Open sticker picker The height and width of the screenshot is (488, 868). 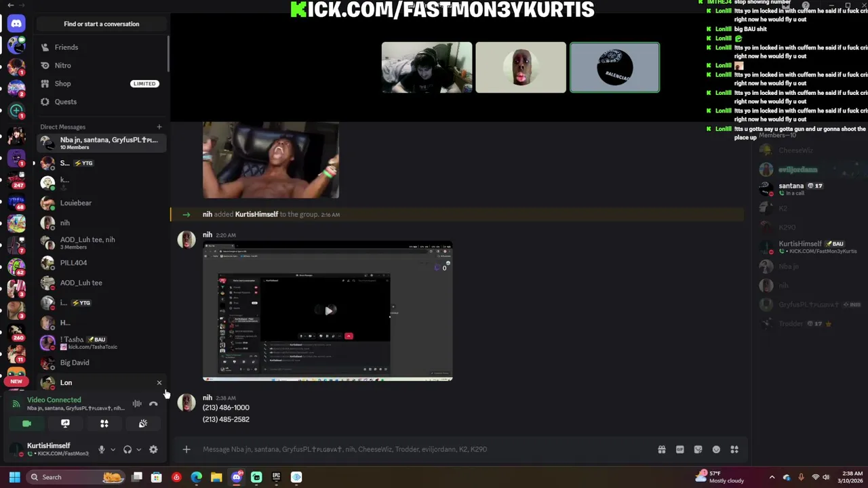pyautogui.click(x=698, y=449)
